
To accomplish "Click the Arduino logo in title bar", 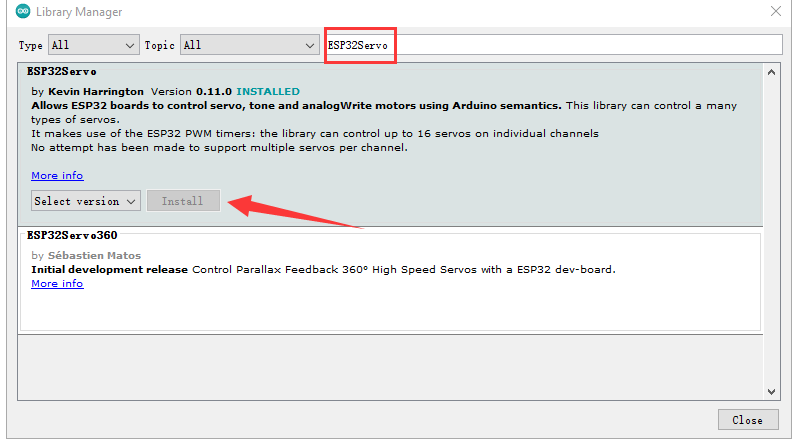I will pyautogui.click(x=22, y=12).
